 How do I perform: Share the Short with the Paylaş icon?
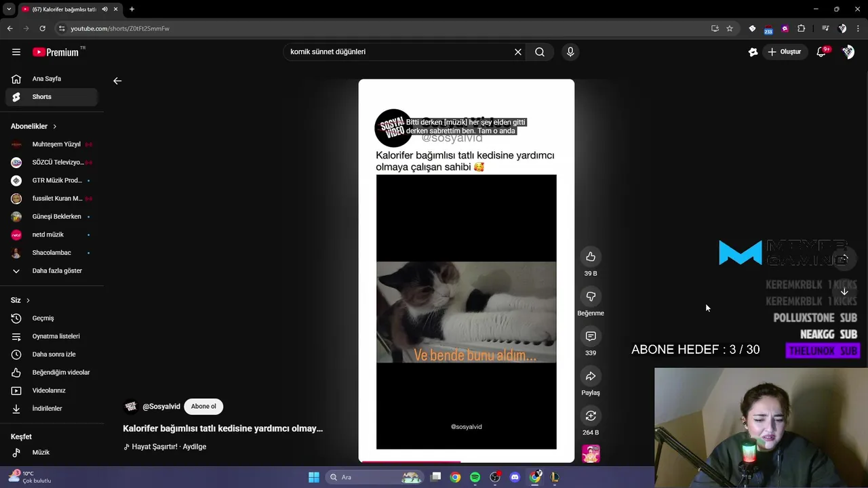[x=591, y=376]
